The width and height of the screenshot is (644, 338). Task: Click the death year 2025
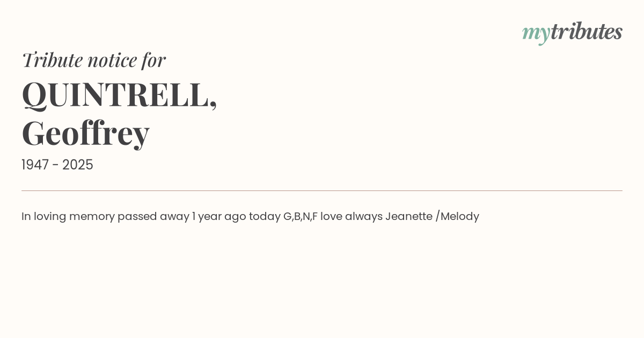pyautogui.click(x=78, y=165)
